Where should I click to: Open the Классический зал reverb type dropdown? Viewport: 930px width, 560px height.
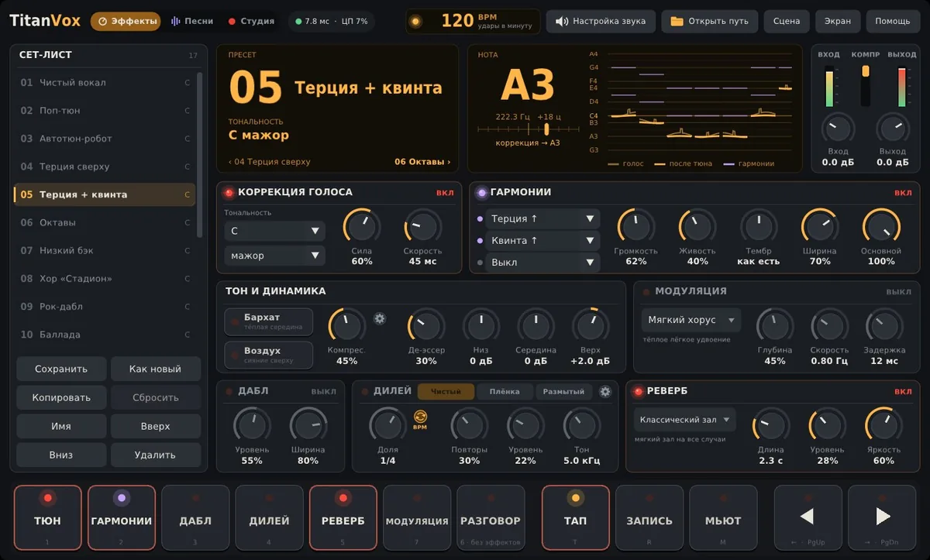click(684, 420)
